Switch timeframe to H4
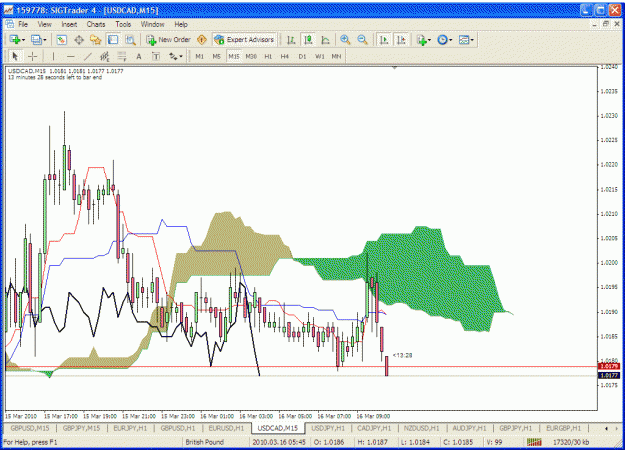Viewport: 625px width, 450px height. point(285,57)
